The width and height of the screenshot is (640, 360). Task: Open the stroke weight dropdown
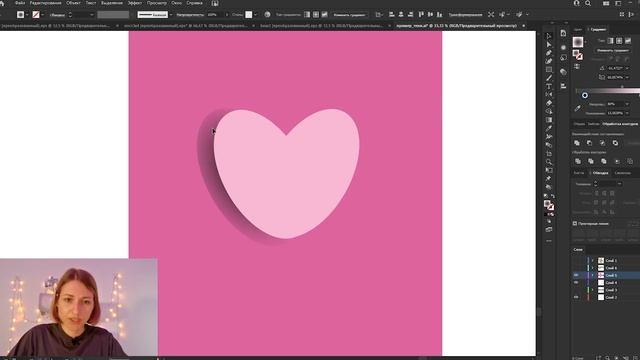click(x=619, y=184)
